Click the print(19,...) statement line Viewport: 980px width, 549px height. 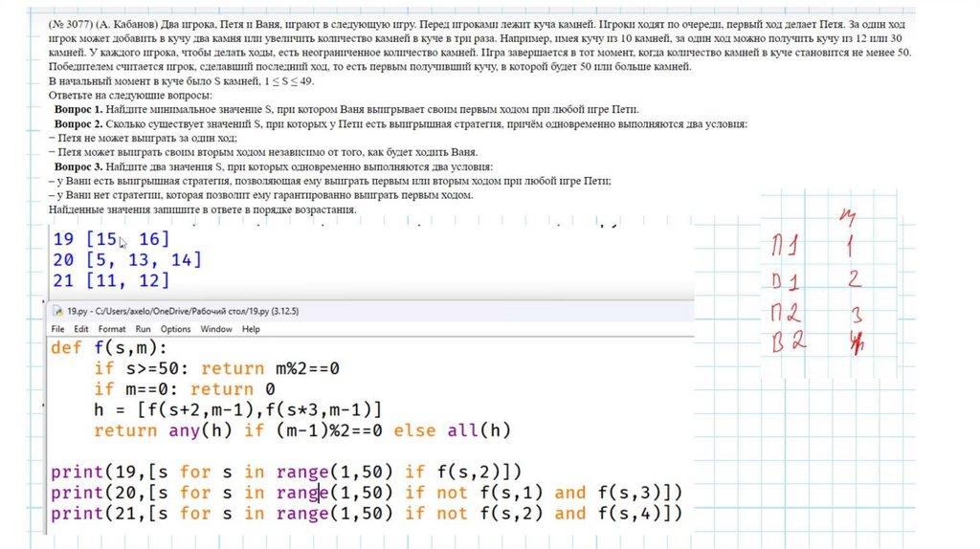pyautogui.click(x=285, y=472)
